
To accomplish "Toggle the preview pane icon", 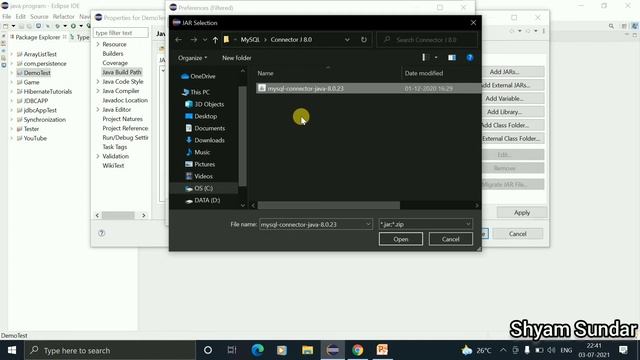I will click(451, 58).
